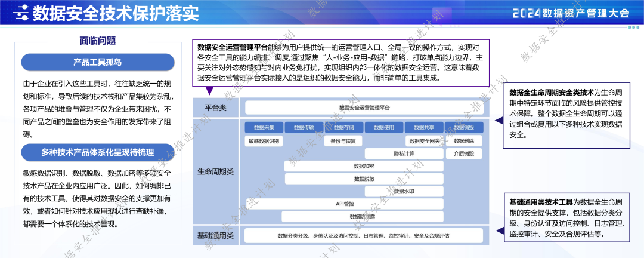This screenshot has width=644, height=258.
Task: Click the 2024数据资产管理大会 header text
Action: pos(571,13)
